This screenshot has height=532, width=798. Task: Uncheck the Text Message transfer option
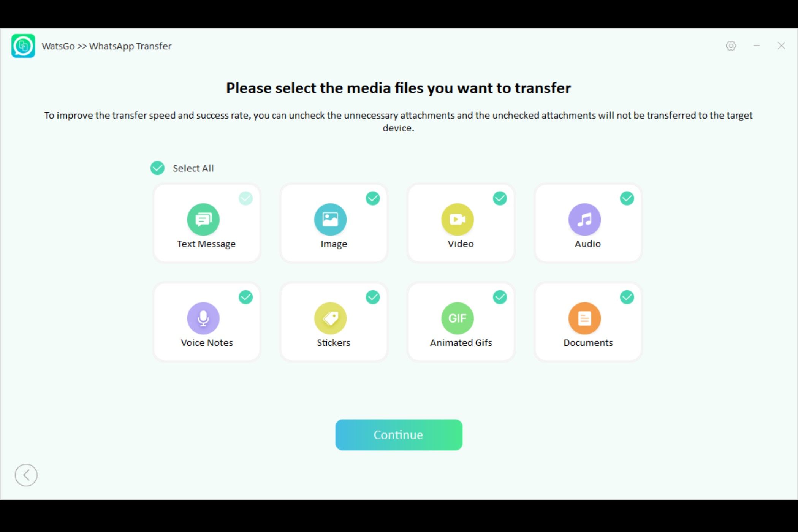click(245, 198)
